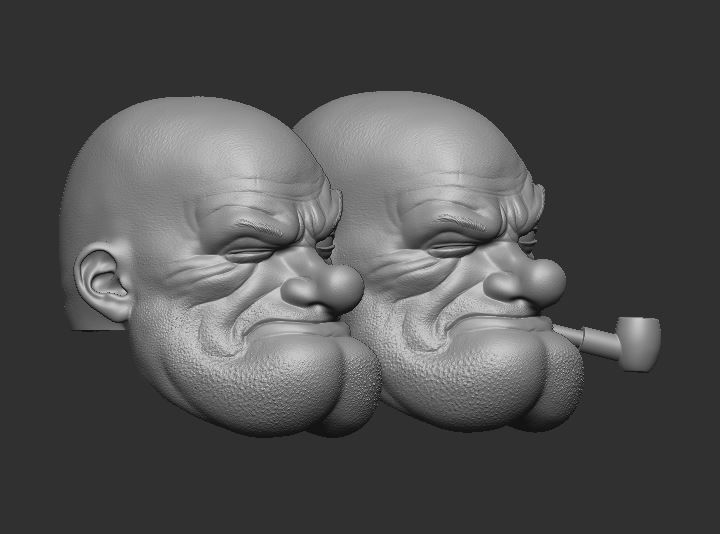Click the nose of the pipe-smoking head

pyautogui.click(x=524, y=284)
